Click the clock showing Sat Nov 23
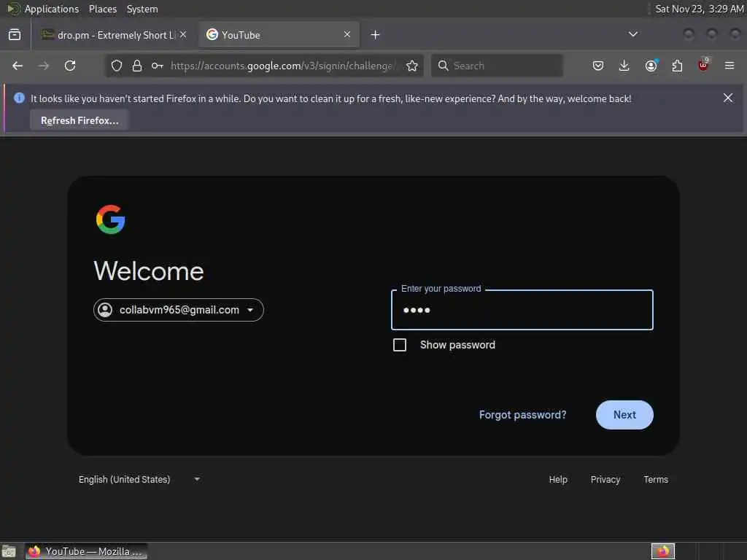This screenshot has width=747, height=560. pos(698,9)
